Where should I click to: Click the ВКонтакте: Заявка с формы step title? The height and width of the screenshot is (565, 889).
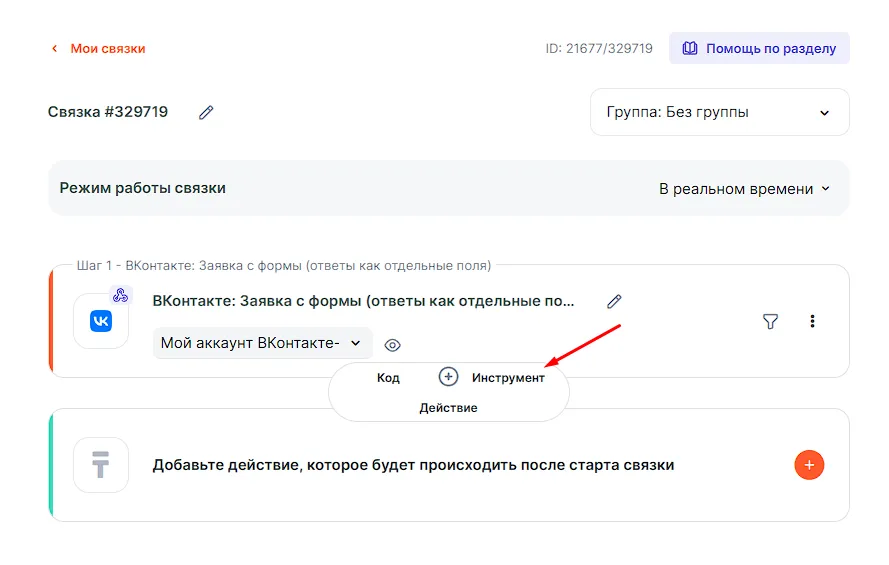coord(364,300)
